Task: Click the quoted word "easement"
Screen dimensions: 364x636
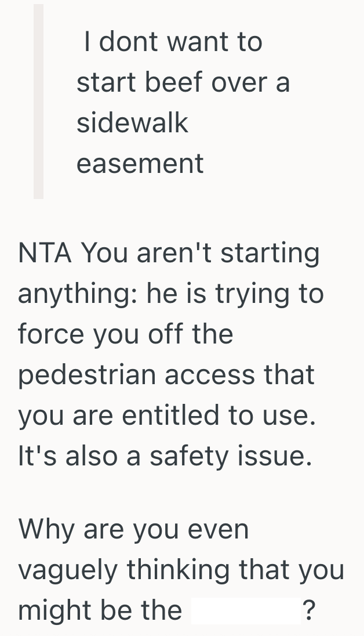Action: point(140,164)
